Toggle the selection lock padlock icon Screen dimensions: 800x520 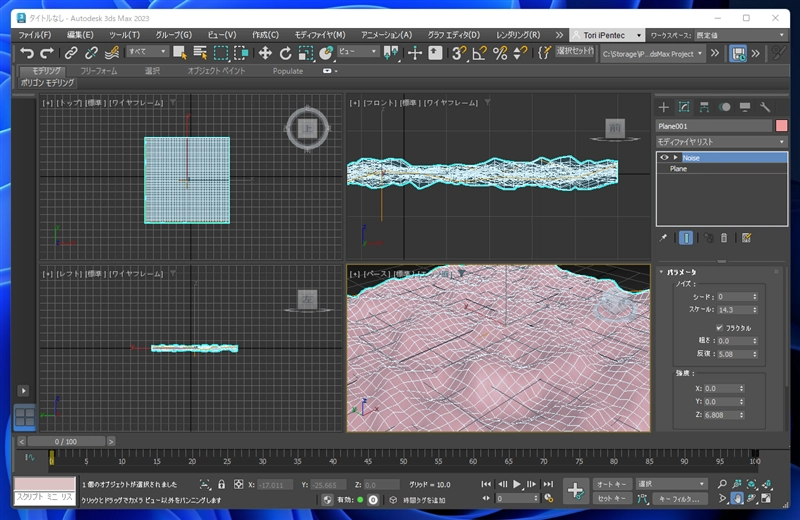221,484
